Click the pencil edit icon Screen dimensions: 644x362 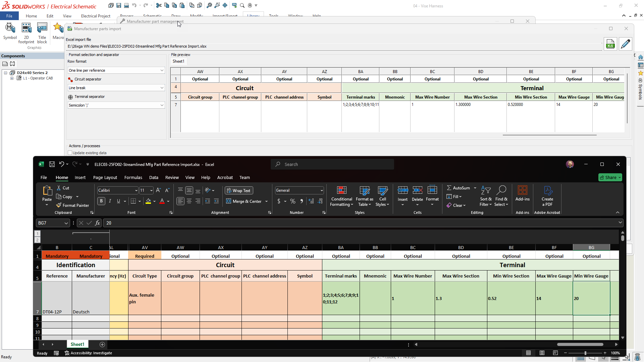click(625, 44)
